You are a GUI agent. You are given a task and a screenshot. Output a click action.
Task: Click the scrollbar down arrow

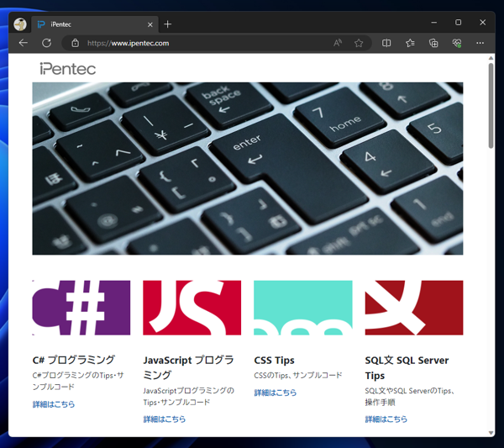tap(491, 433)
